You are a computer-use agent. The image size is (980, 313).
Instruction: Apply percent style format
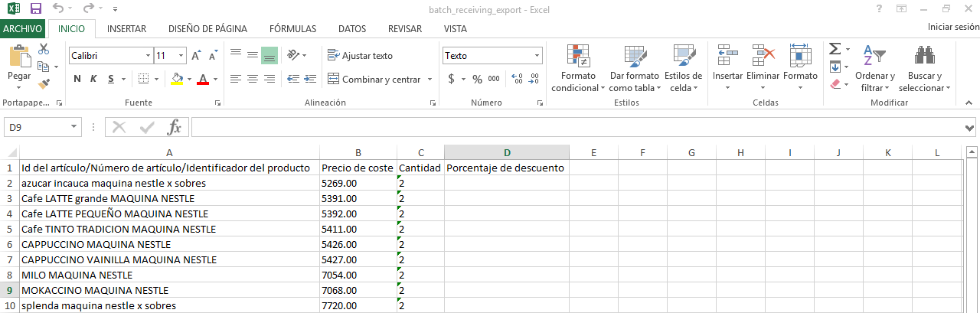pyautogui.click(x=477, y=79)
